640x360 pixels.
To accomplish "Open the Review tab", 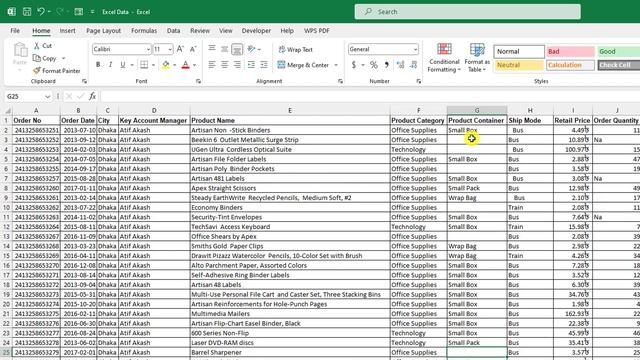I will [x=200, y=31].
